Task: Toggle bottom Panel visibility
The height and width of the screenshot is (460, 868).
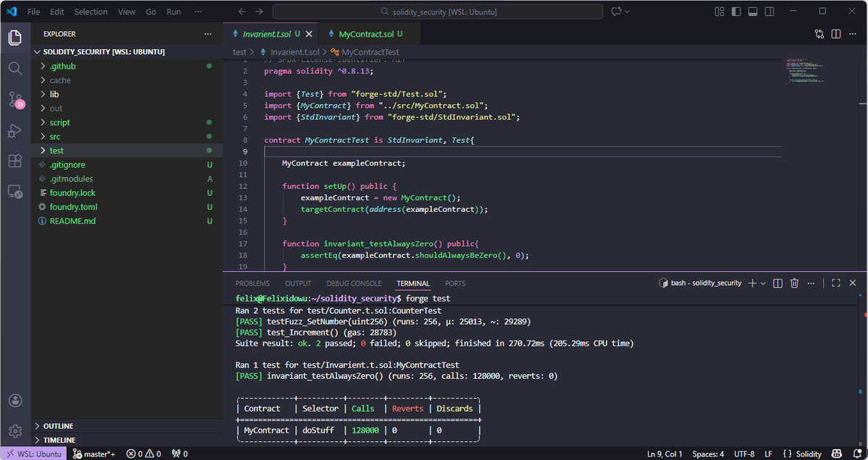Action: coord(753,12)
